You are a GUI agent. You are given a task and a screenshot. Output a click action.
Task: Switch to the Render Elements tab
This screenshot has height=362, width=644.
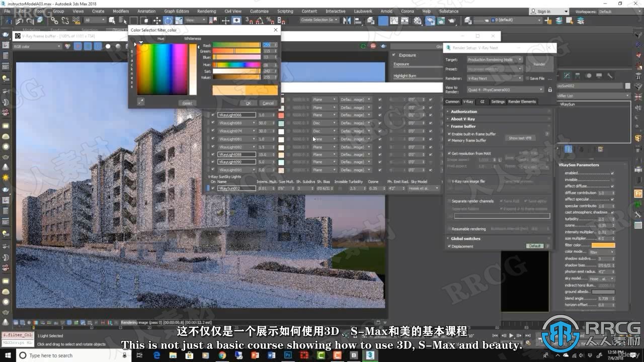[522, 102]
